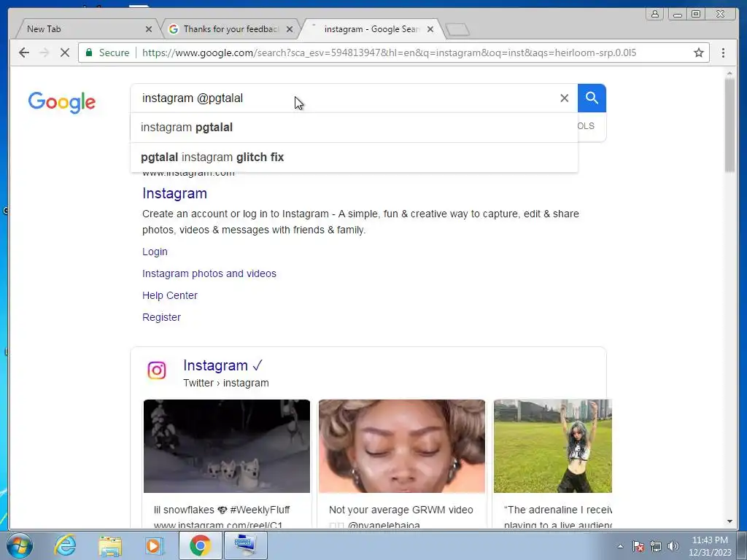The height and width of the screenshot is (560, 747).
Task: Click the Twitter › instagram breadcrumb text
Action: coord(226,383)
